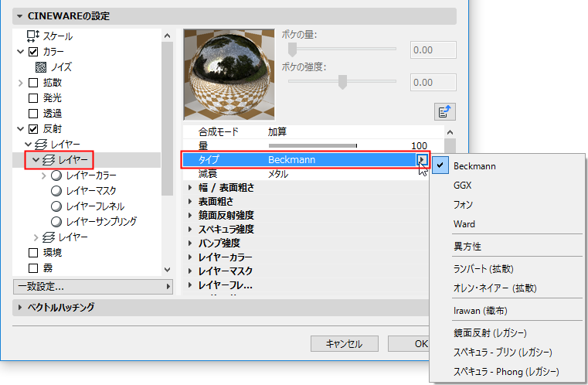Select the ノイズ noise texture icon
This screenshot has height=385, width=588.
(x=41, y=67)
